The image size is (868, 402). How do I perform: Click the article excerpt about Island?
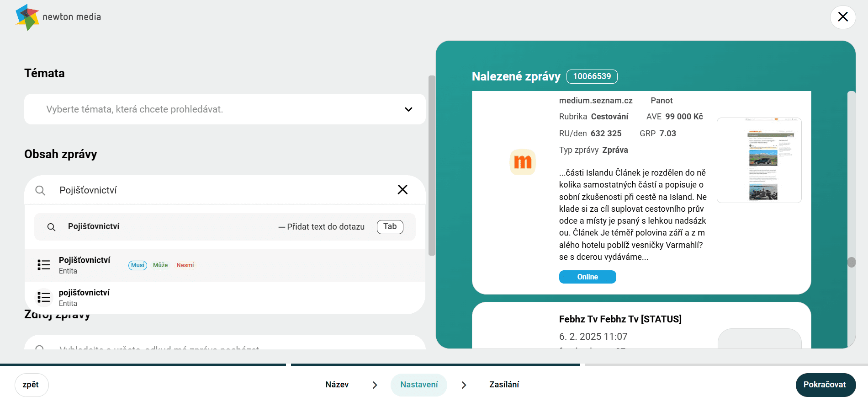tap(633, 215)
